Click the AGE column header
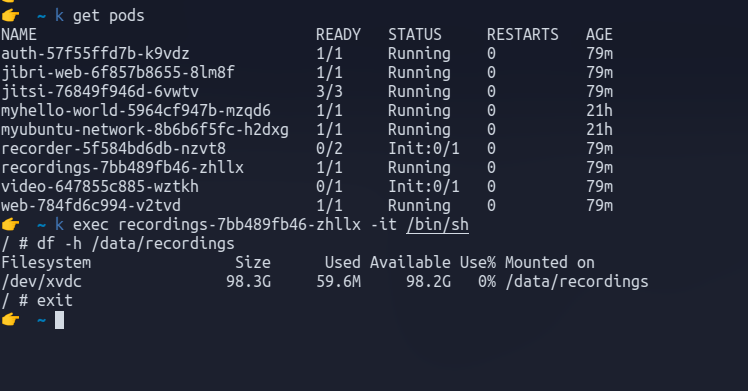The height and width of the screenshot is (391, 748). pos(599,34)
